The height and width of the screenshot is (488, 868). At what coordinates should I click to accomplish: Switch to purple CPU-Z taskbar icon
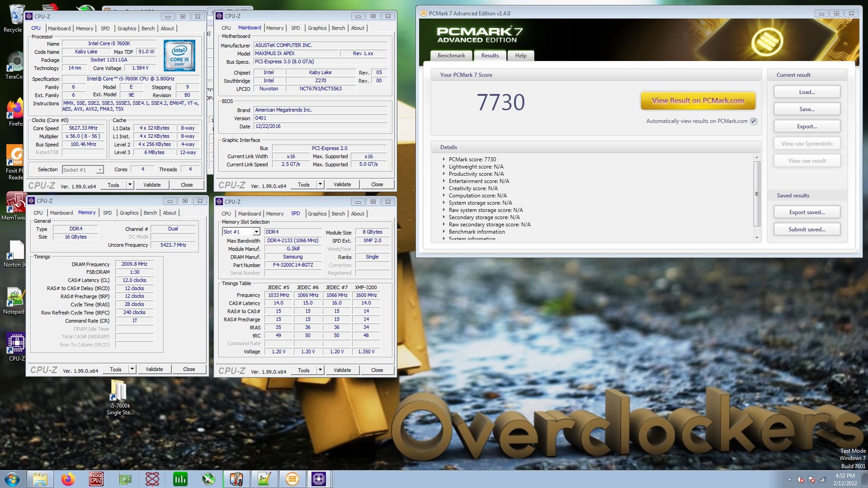pos(319,479)
